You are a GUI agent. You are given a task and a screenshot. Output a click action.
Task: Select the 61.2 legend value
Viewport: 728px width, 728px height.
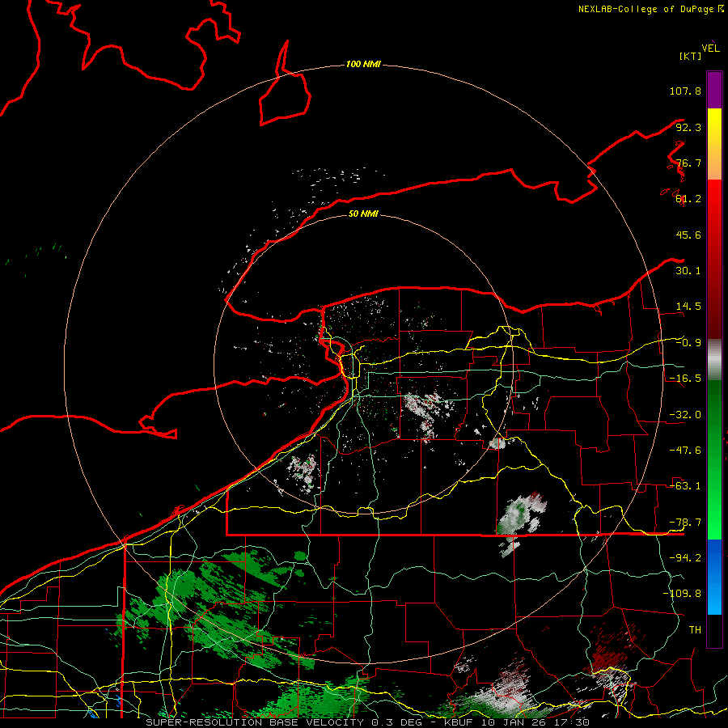688,199
